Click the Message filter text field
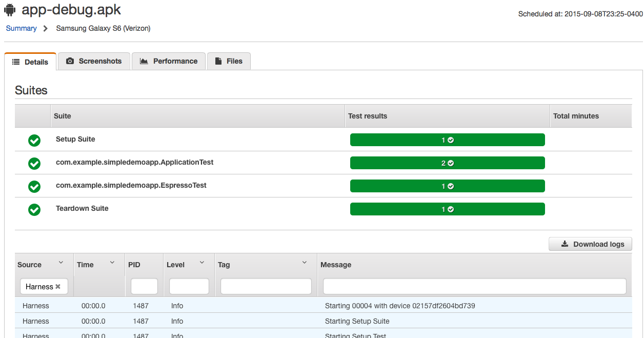Screen dimensions: 644x338 point(474,286)
